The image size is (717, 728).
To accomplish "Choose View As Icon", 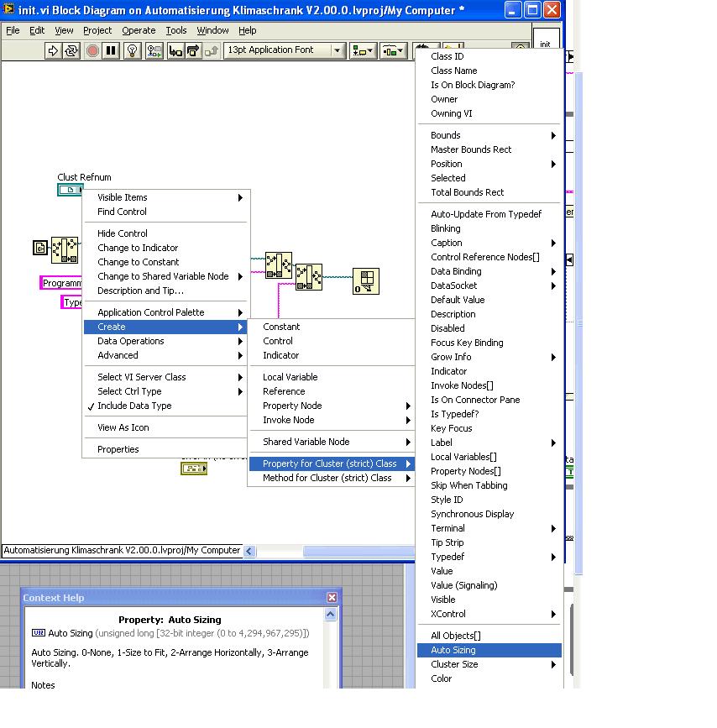I will [165, 427].
